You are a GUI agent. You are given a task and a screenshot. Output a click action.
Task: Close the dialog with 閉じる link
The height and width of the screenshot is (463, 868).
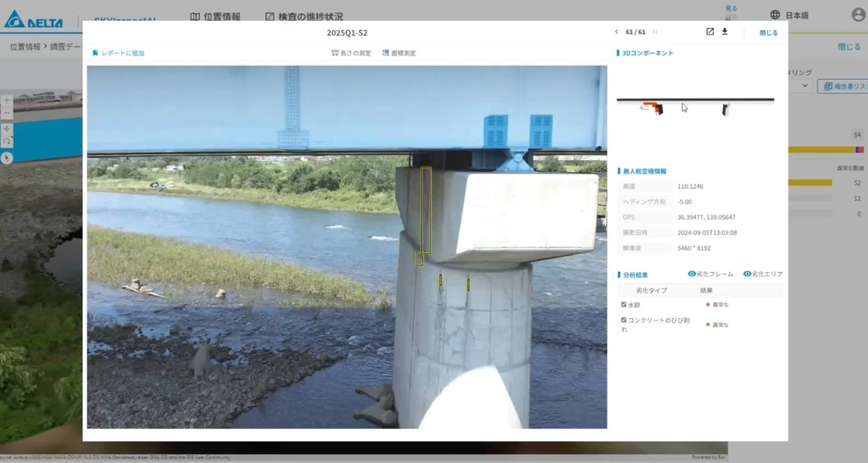tap(768, 33)
